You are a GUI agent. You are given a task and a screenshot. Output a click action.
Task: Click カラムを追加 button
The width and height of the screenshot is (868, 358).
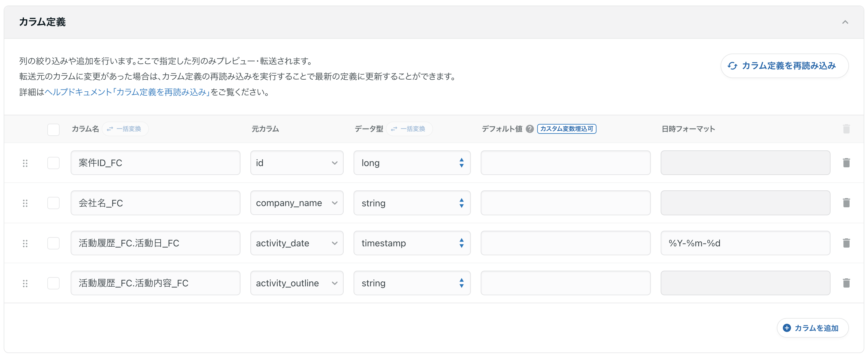[812, 328]
